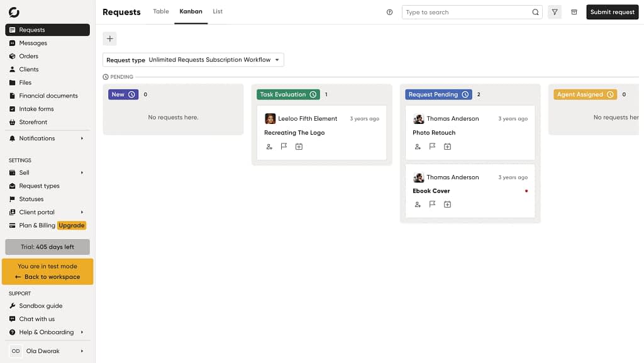Image resolution: width=644 pixels, height=363 pixels.
Task: Click the app logo in the sidebar
Action: pos(14,13)
